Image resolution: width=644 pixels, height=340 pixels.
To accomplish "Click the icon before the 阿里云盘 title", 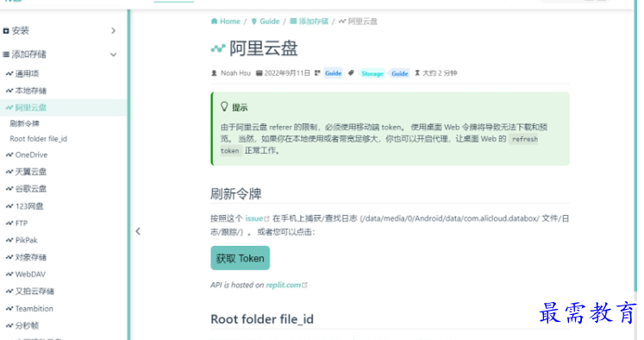I will [218, 48].
